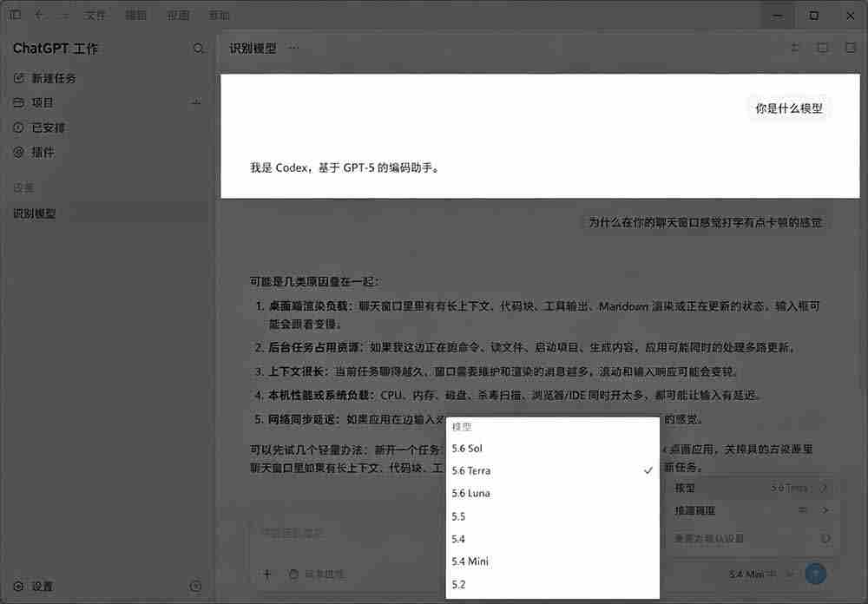Viewport: 868px width, 604px height.
Task: Open the 帮助 menu
Action: tap(220, 15)
